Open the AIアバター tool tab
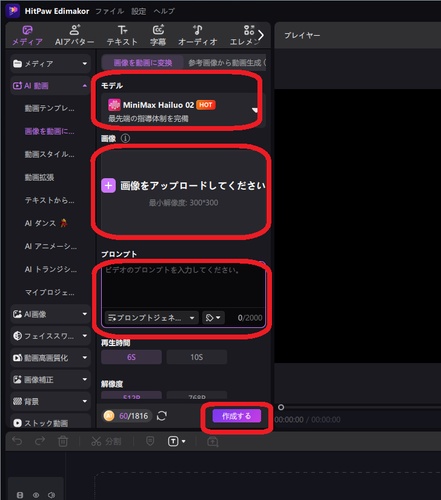Viewport: 441px width, 500px height. tap(74, 36)
